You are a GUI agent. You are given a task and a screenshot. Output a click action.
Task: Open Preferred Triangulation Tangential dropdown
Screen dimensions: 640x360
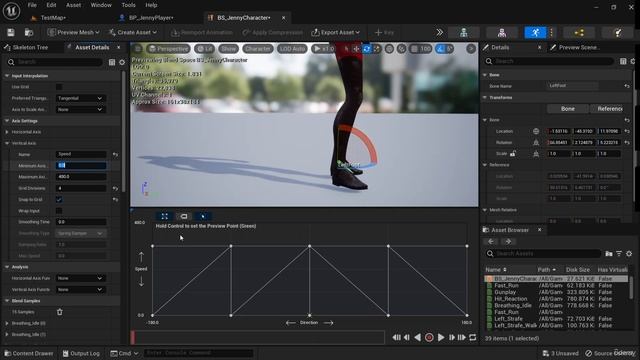point(80,98)
